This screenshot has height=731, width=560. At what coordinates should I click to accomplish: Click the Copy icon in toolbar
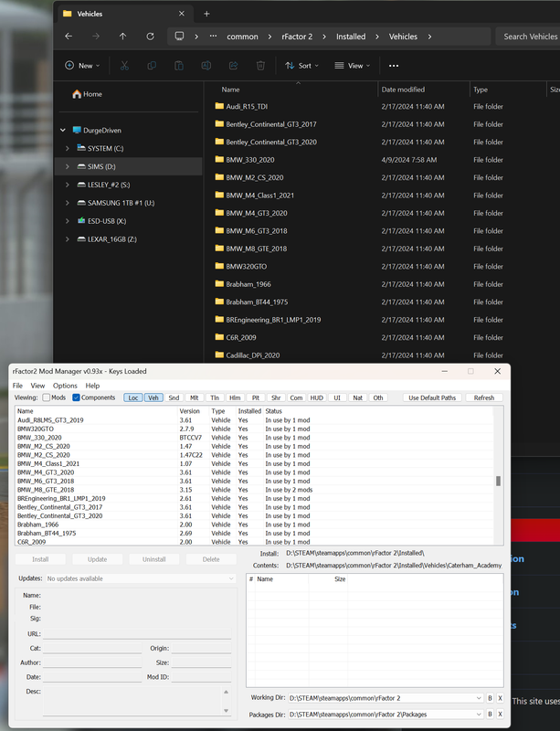[152, 66]
